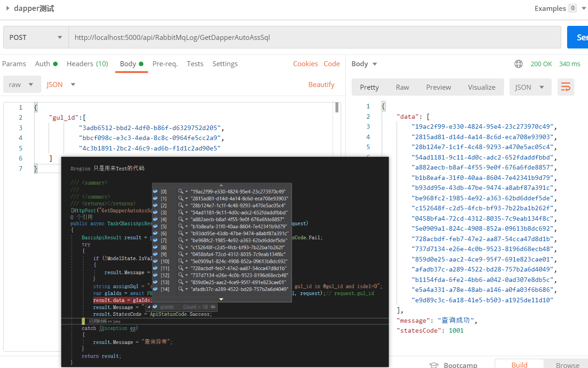Open the magnifier visualizer on row [13]

(x=181, y=282)
